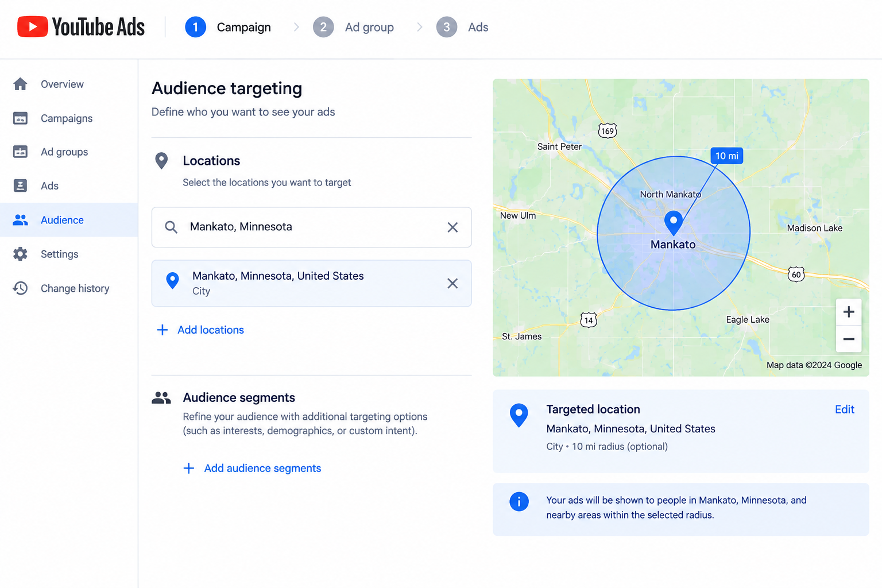This screenshot has height=588, width=882.
Task: Click the 10 mi radius handle on map
Action: pyautogui.click(x=727, y=156)
